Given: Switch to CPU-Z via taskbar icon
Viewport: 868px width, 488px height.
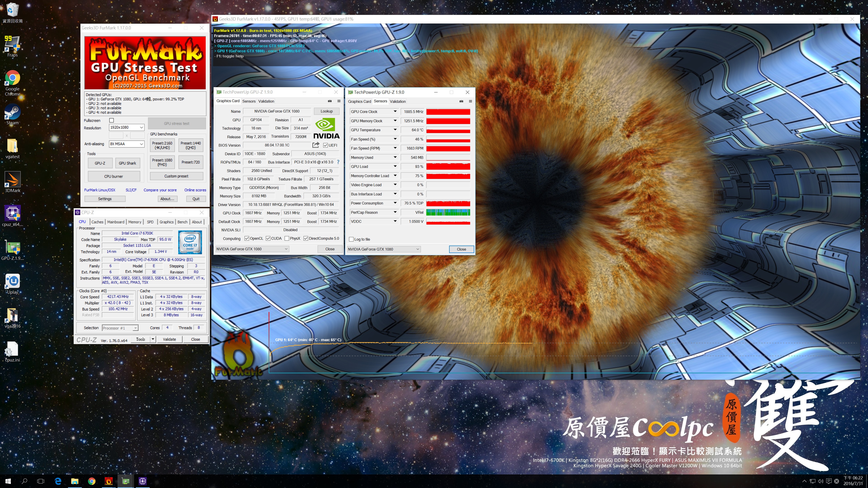Looking at the screenshot, I should click(143, 481).
